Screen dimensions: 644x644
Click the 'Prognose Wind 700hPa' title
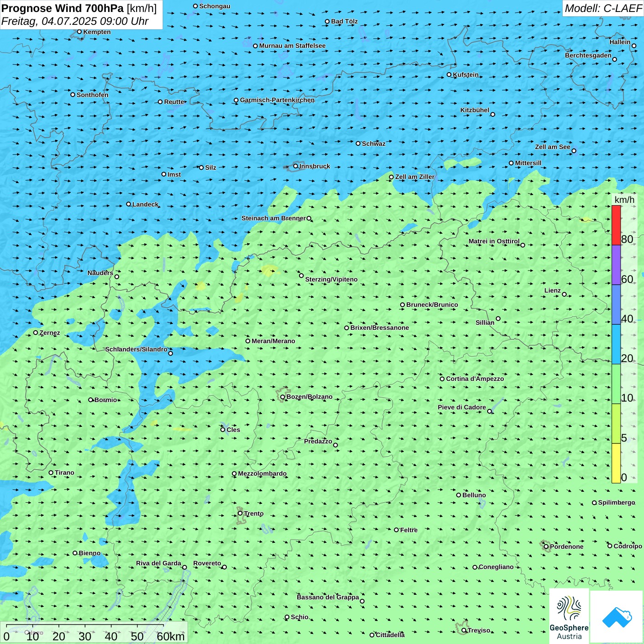click(63, 8)
